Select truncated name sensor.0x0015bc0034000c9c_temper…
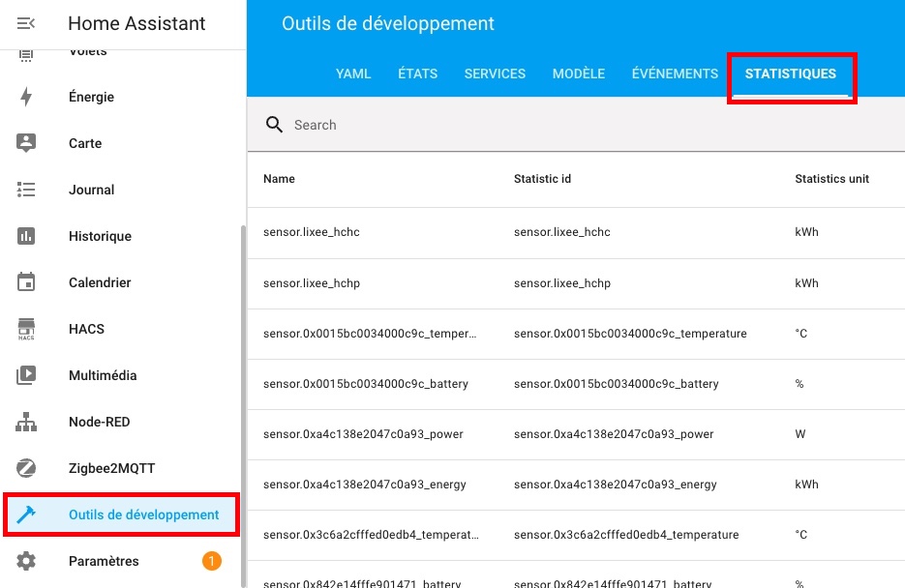Screen dimensions: 905x588 point(370,334)
